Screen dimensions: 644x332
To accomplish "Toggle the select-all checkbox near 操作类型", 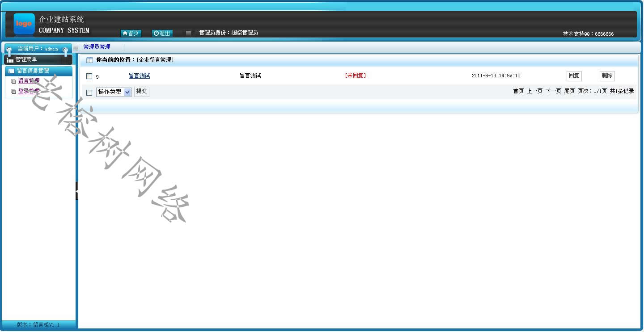I will pos(89,92).
